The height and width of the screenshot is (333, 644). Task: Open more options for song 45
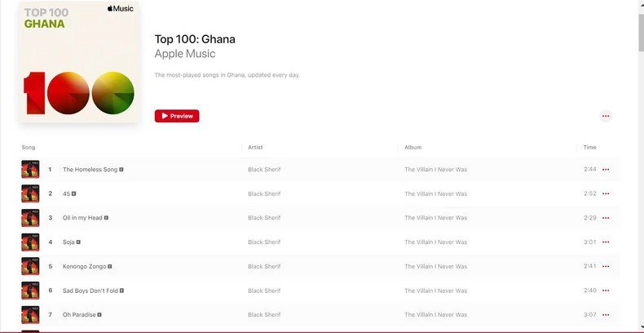point(606,193)
